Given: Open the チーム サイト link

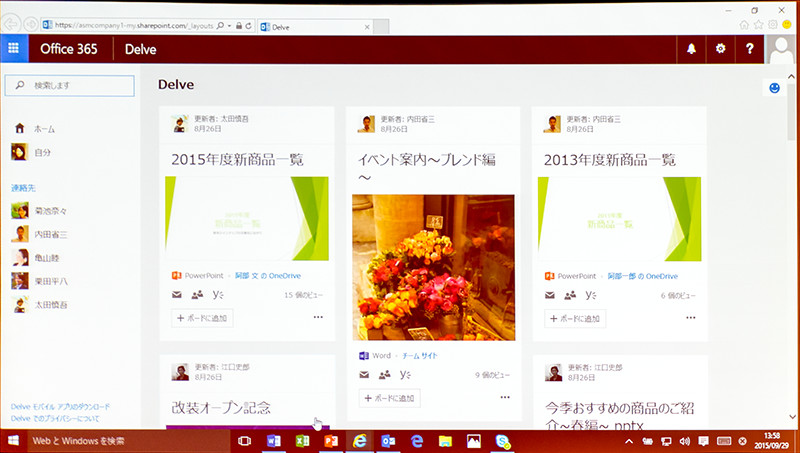Looking at the screenshot, I should coord(419,356).
